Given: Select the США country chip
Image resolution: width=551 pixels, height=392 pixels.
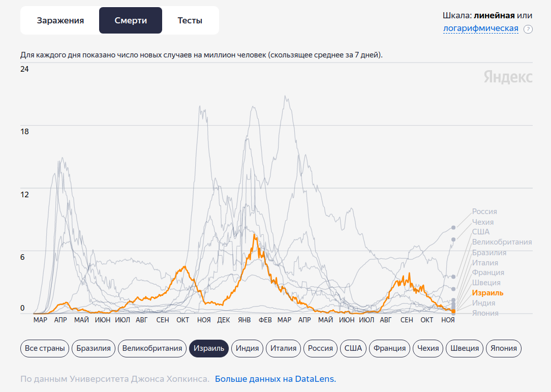Looking at the screenshot, I should (x=353, y=348).
